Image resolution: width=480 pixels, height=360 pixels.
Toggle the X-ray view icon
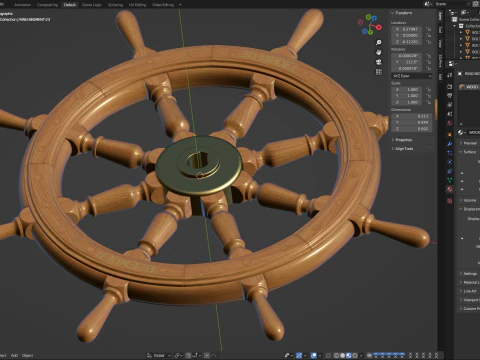click(x=328, y=355)
